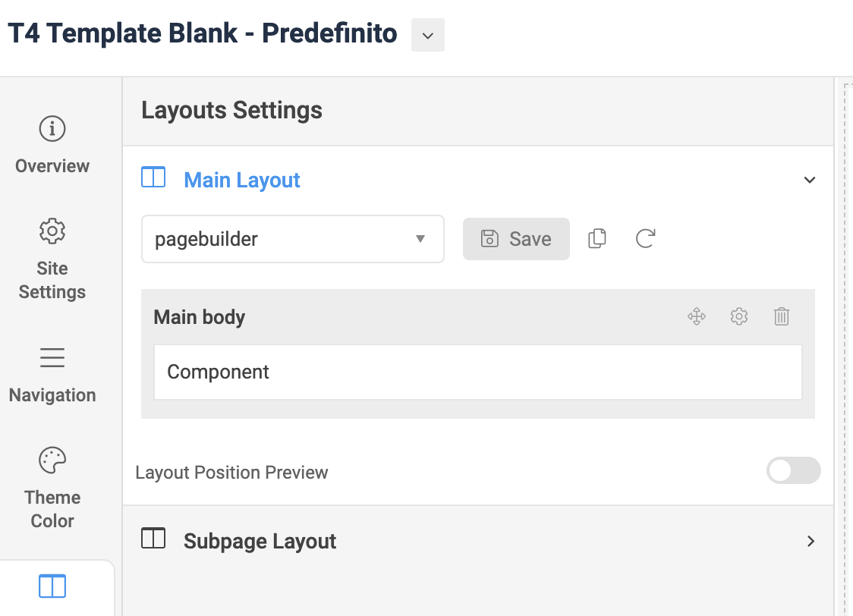The image size is (853, 616).
Task: Click the reset layout refresh icon
Action: (x=645, y=239)
